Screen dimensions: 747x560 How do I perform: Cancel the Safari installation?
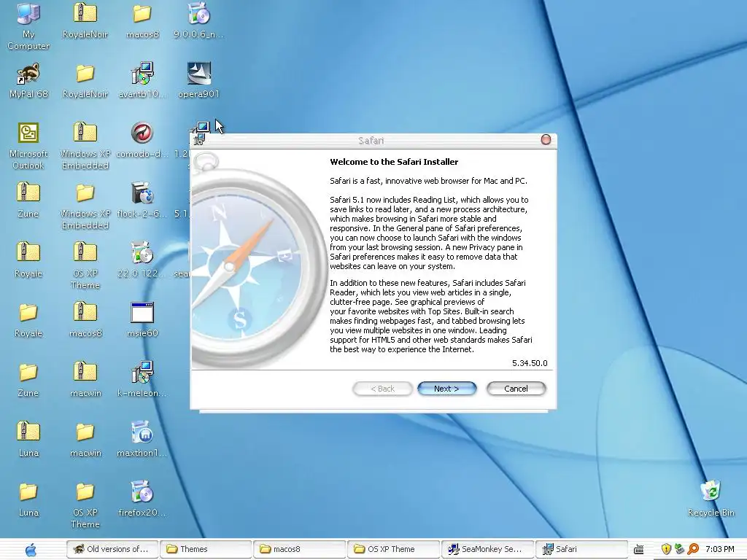tap(516, 389)
